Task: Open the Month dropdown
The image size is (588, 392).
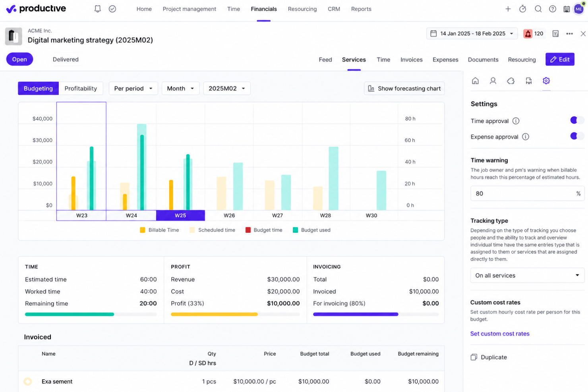Action: click(180, 88)
